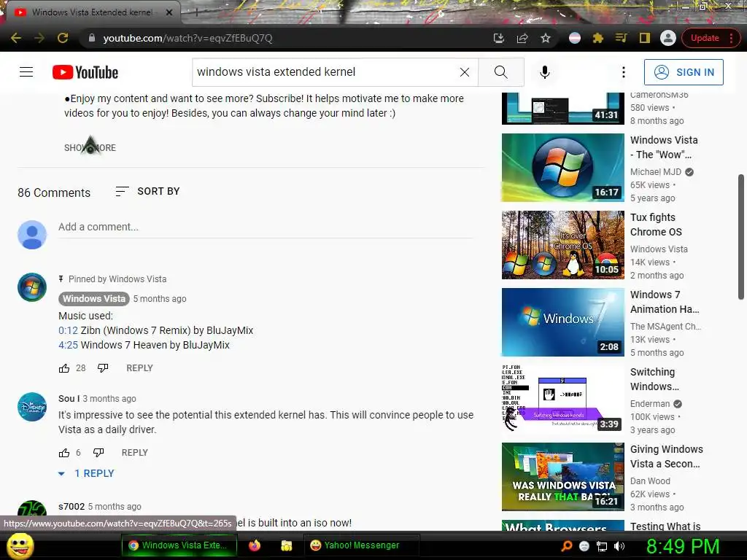Screen dimensions: 747x560
Task: Open Tux fights Chrome OS thumbnail
Action: pyautogui.click(x=562, y=245)
